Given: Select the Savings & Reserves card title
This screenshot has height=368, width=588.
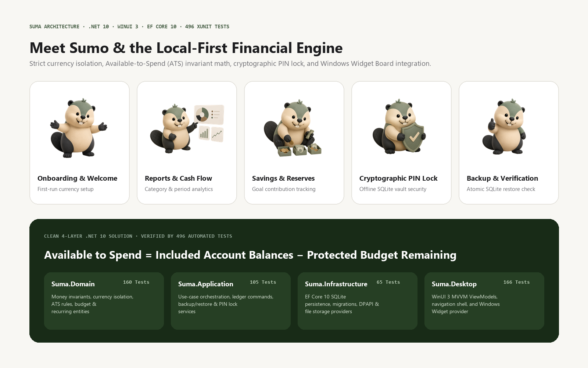Looking at the screenshot, I should [x=283, y=178].
